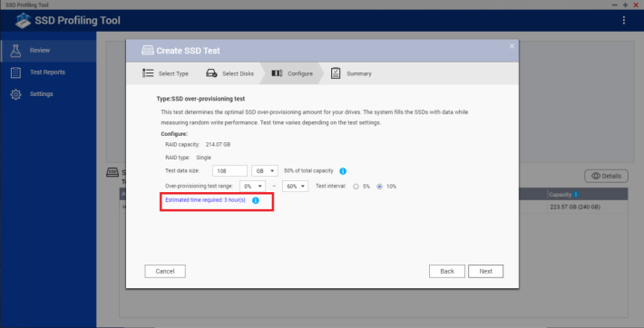
Task: Open Test Reports in the sidebar
Action: pyautogui.click(x=48, y=72)
